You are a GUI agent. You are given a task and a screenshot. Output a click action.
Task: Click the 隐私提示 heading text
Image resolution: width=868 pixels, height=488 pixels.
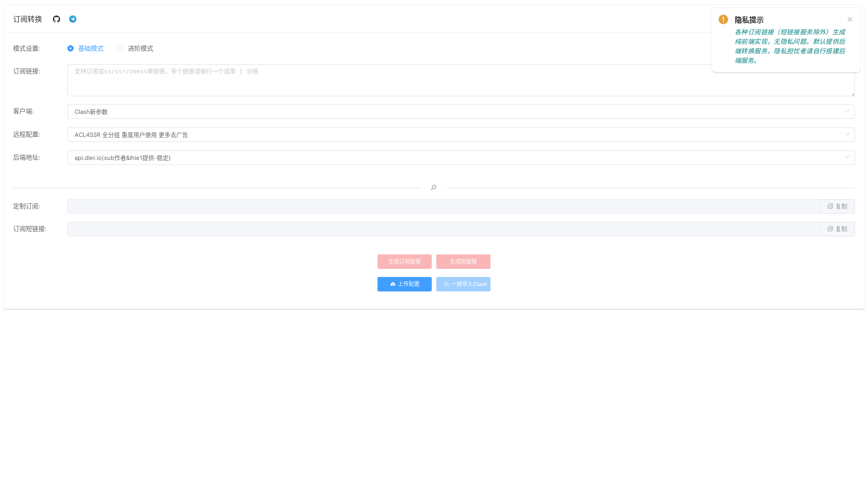click(749, 20)
